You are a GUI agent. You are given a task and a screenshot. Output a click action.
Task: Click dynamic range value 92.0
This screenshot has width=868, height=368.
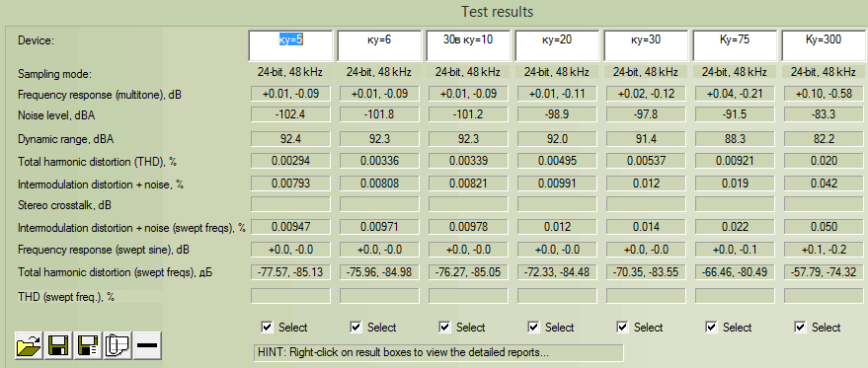(x=558, y=139)
